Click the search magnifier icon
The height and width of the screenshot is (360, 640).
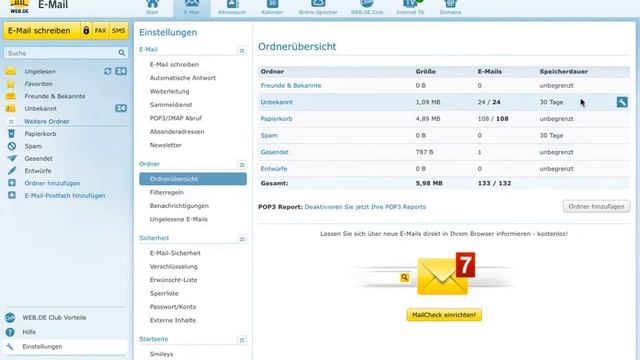[122, 53]
